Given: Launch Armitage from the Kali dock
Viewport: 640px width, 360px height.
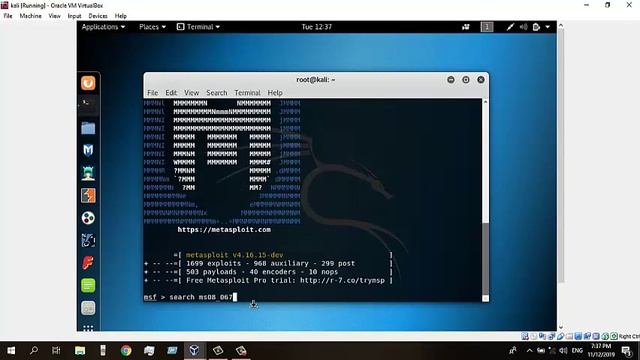Looking at the screenshot, I should click(x=88, y=173).
